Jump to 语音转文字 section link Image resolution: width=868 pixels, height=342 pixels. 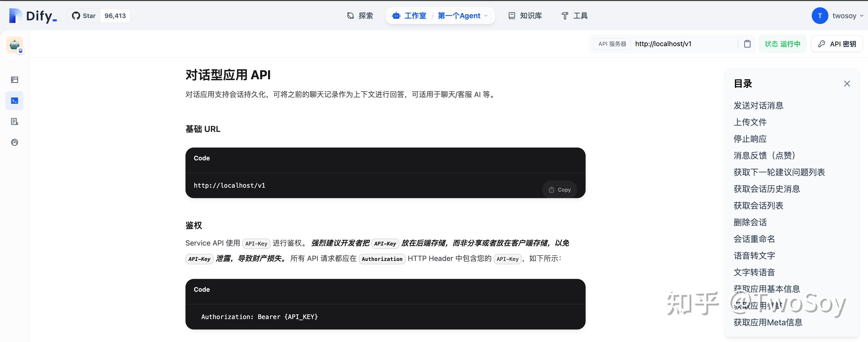coord(754,256)
